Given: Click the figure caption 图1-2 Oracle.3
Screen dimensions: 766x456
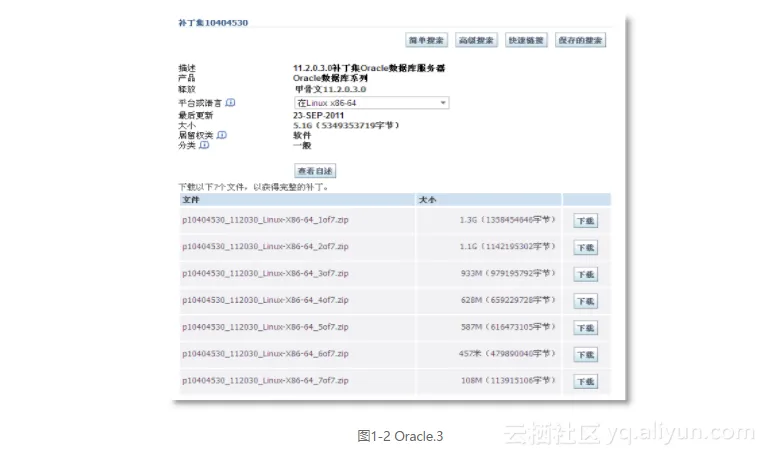Looking at the screenshot, I should [400, 436].
